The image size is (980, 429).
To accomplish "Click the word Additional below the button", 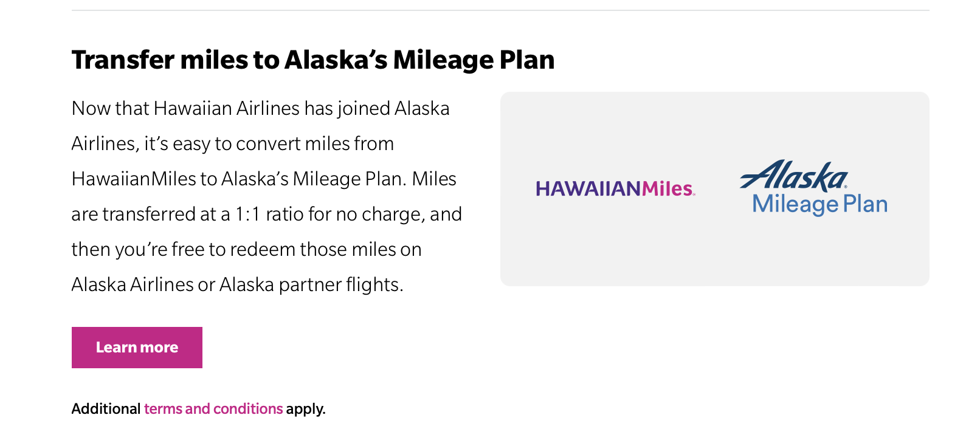I will click(106, 409).
